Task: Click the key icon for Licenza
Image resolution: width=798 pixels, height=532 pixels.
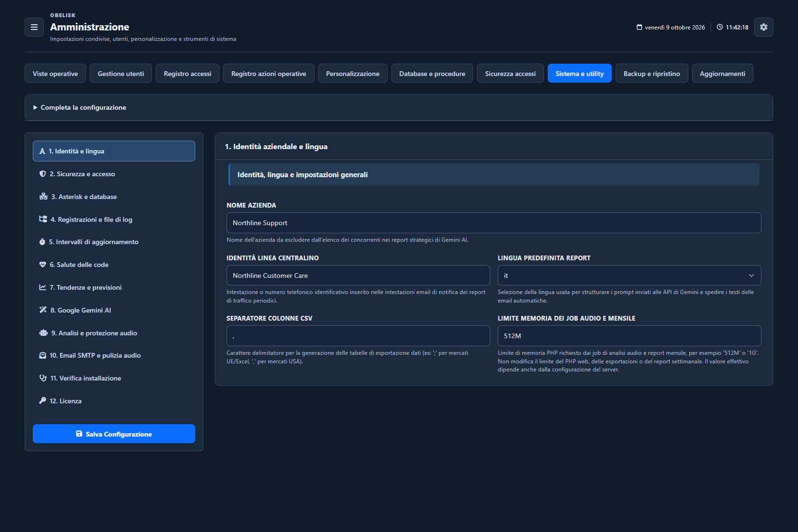Action: click(43, 401)
